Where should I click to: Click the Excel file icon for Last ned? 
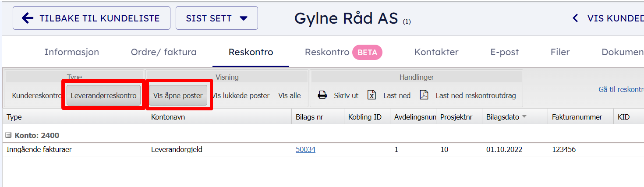click(x=372, y=95)
